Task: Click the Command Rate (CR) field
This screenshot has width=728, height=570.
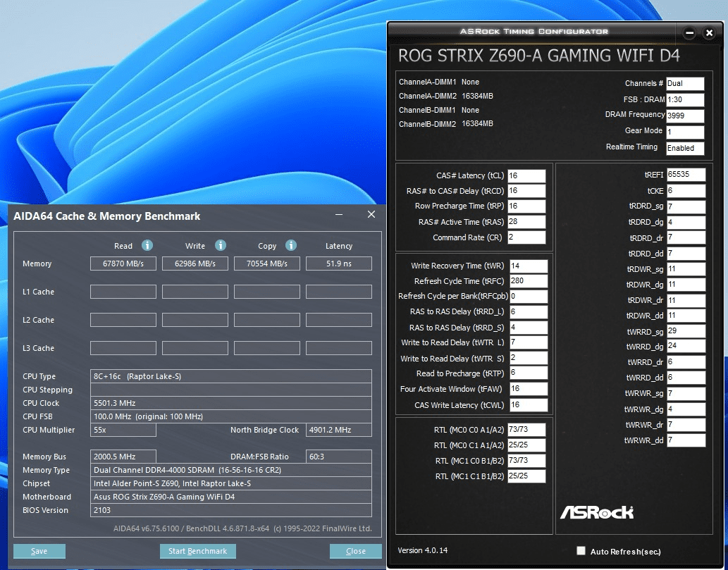Action: [x=526, y=237]
